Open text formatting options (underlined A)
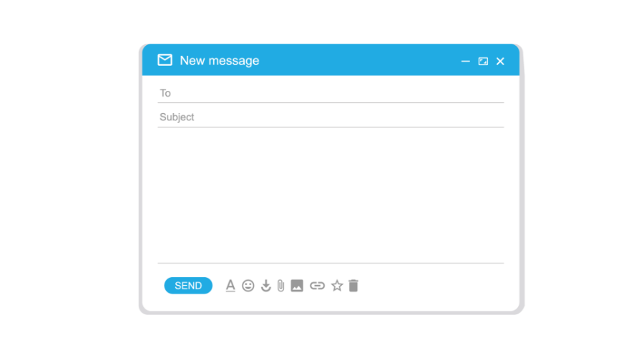Viewport: 644px width, 358px height. coord(230,285)
